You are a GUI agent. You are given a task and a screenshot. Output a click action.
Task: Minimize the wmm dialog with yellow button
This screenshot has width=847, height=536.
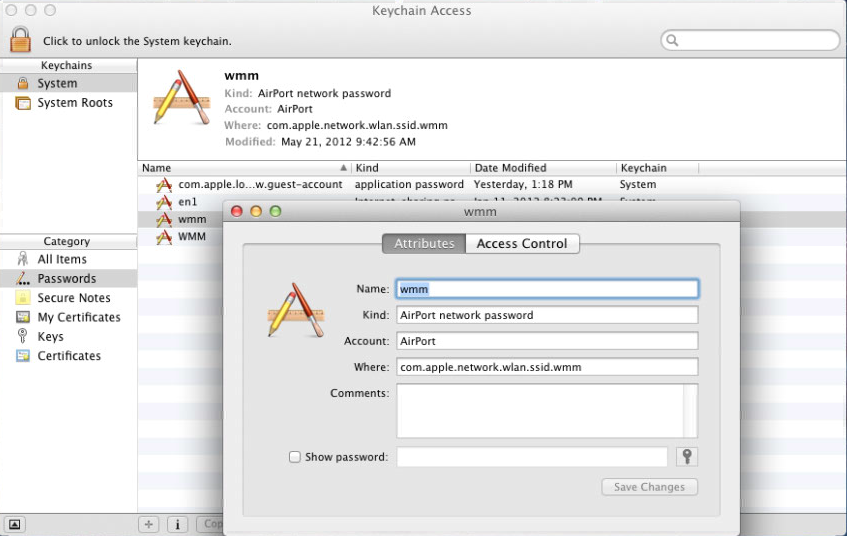[256, 211]
